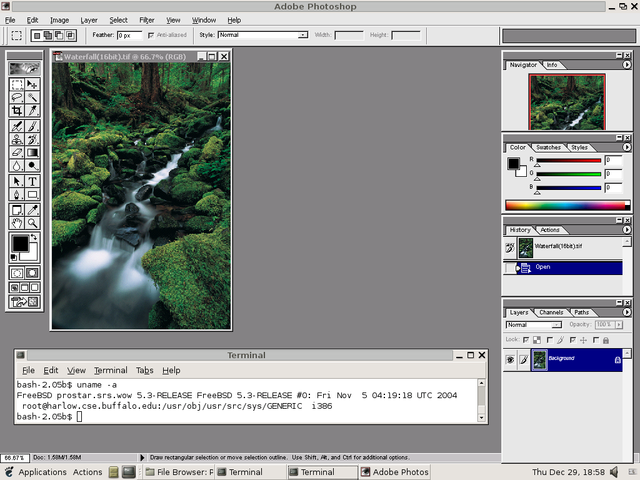The width and height of the screenshot is (640, 480).
Task: Select the Notes tool
Action: (x=17, y=210)
